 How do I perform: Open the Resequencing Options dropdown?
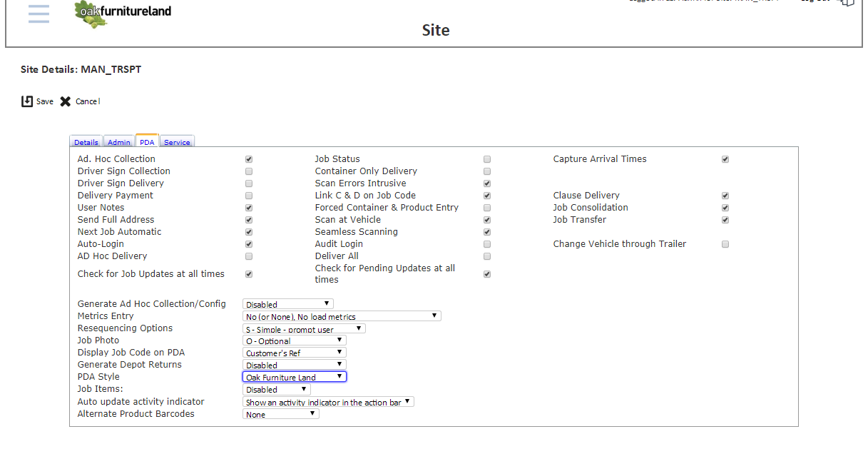[x=304, y=328]
